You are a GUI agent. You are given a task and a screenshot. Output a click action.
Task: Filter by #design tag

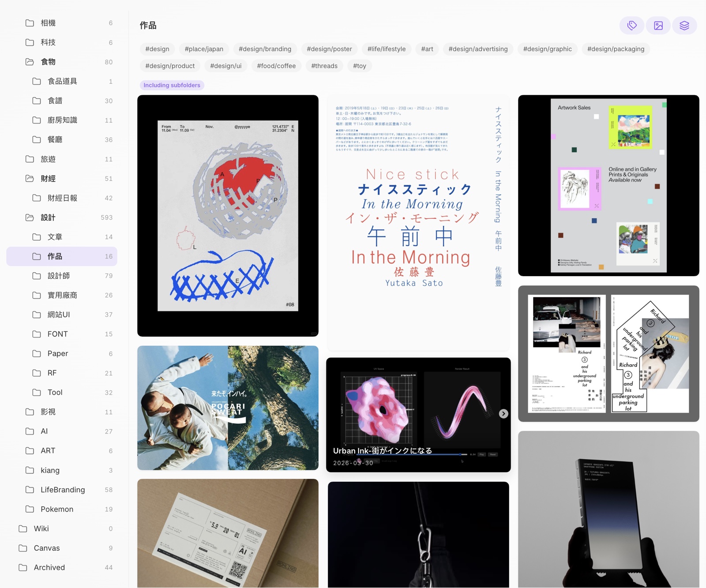click(x=157, y=49)
